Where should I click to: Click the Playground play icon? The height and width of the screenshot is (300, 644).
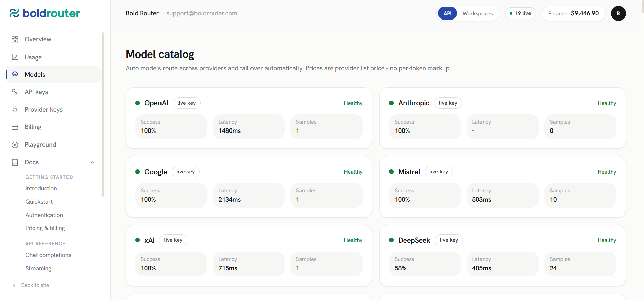[x=15, y=145]
